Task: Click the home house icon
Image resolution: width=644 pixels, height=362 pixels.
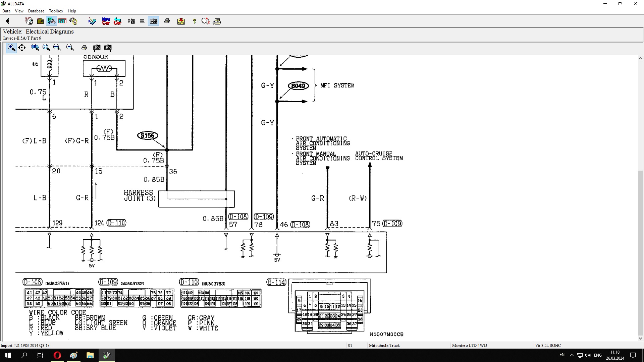Action: point(40,21)
